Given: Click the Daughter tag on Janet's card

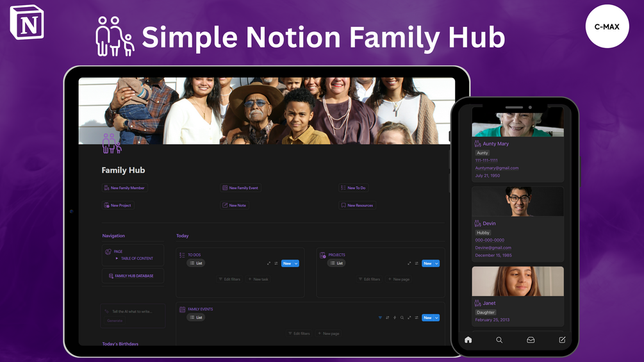Looking at the screenshot, I should 486,312.
